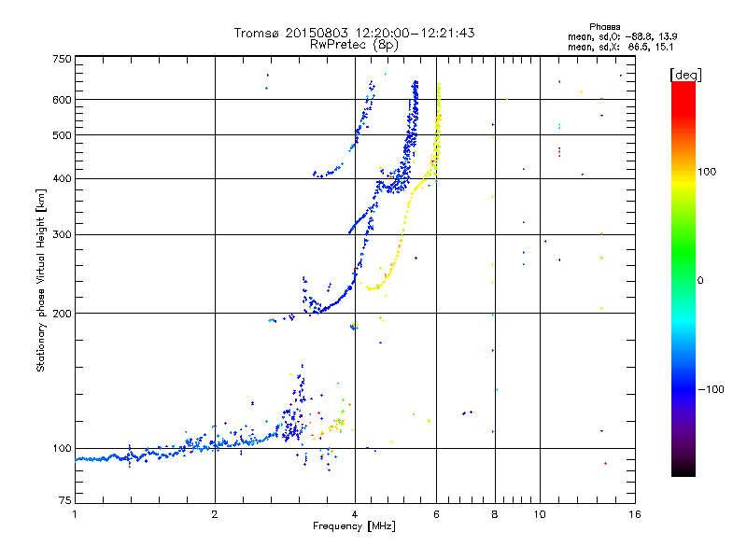Screen dimensions: 747x560
Task: Click the y-axis tick label '400'
Action: 62,178
